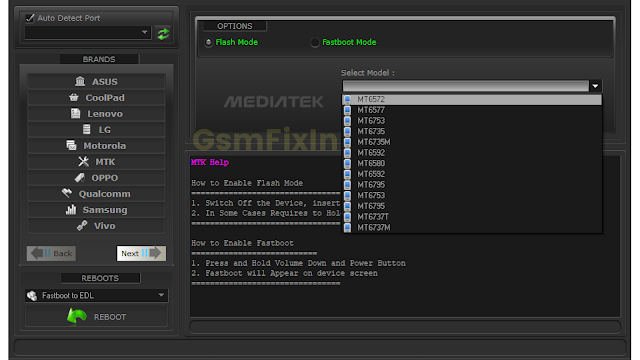Select the ASUS brand
This screenshot has height=360, width=640.
[x=96, y=82]
